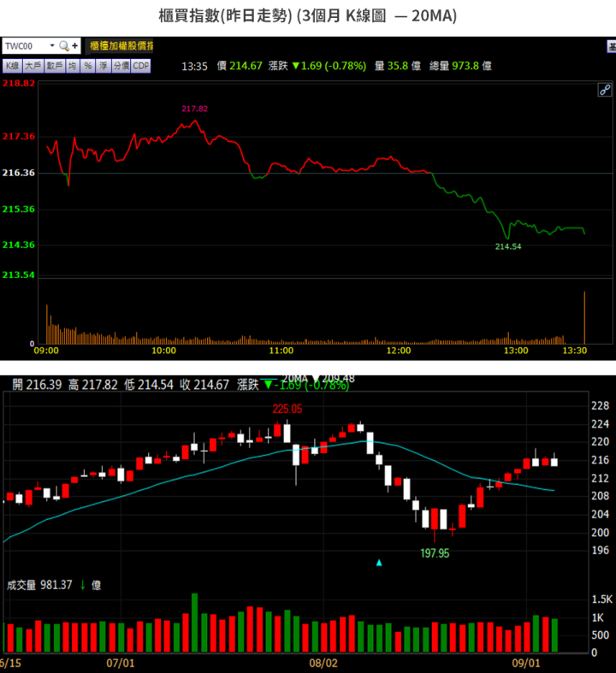Click the 225.05 peak label on K-line chart
This screenshot has height=673, width=616.
[287, 409]
